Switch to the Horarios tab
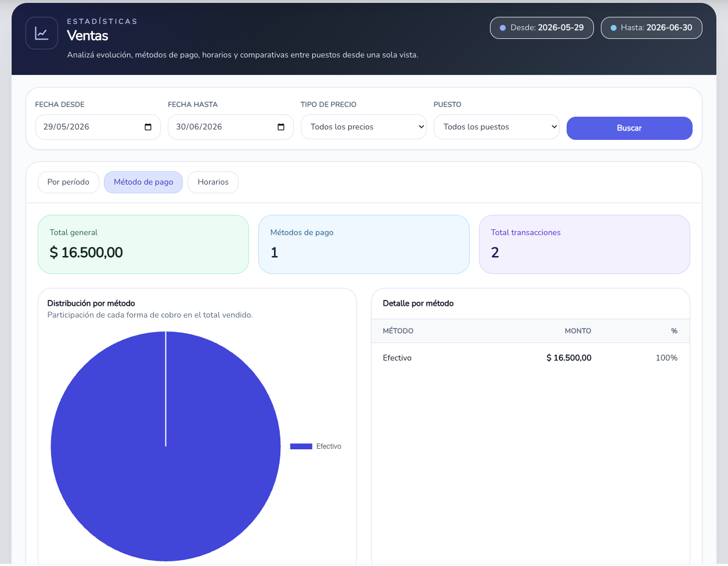728x566 pixels. 213,182
